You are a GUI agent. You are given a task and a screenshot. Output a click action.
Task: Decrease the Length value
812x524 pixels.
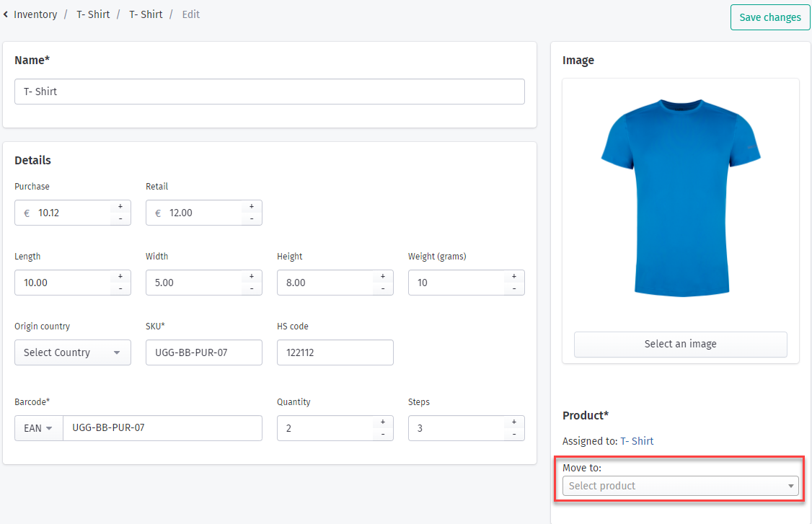120,289
